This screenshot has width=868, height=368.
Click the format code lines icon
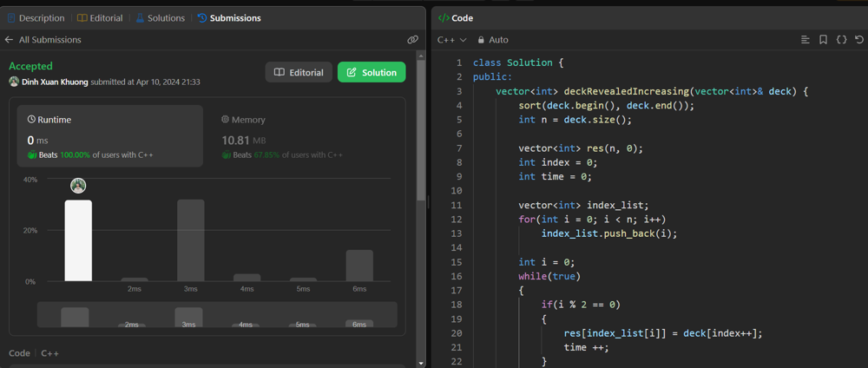click(x=806, y=40)
